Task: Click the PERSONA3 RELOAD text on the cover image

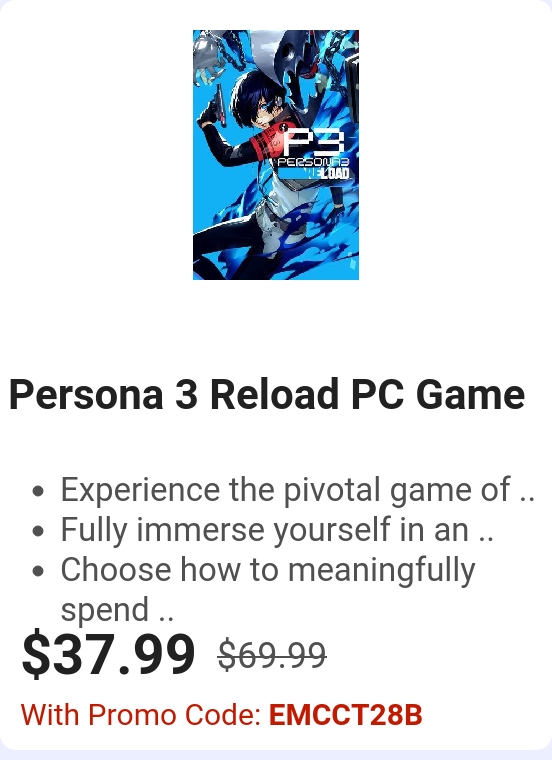Action: [x=313, y=168]
